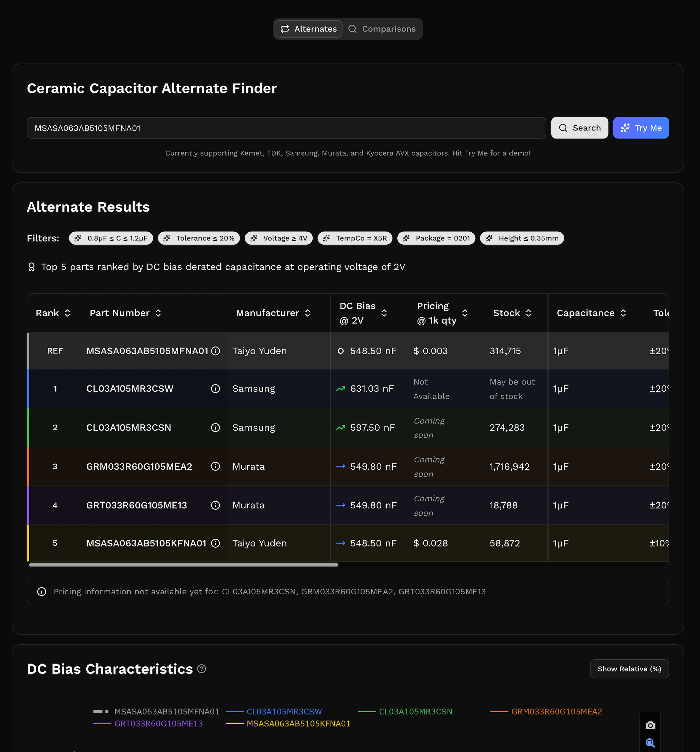Click the part number search field

[286, 128]
